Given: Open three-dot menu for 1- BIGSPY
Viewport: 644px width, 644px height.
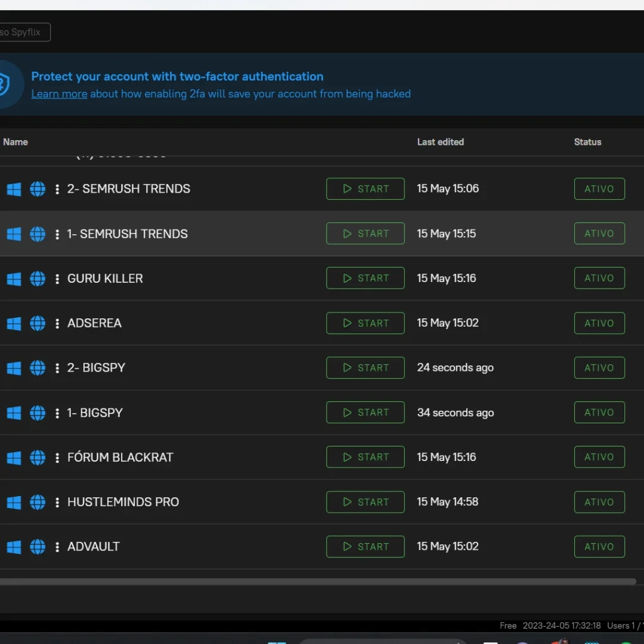Looking at the screenshot, I should click(x=57, y=413).
